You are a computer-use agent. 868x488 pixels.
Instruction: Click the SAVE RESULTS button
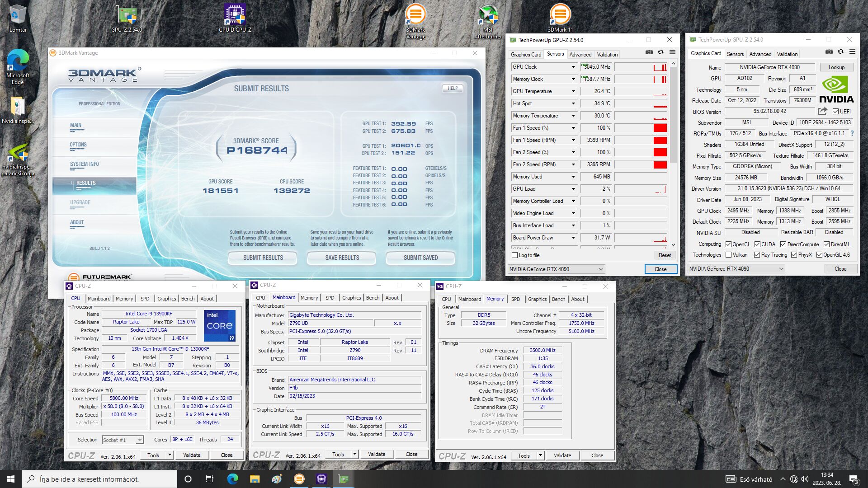[342, 258]
